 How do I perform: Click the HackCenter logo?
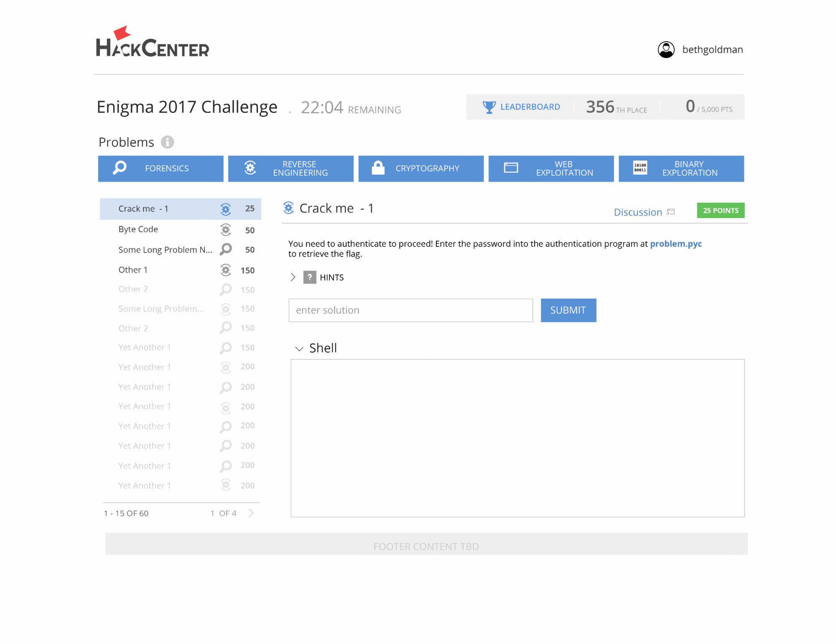point(152,42)
